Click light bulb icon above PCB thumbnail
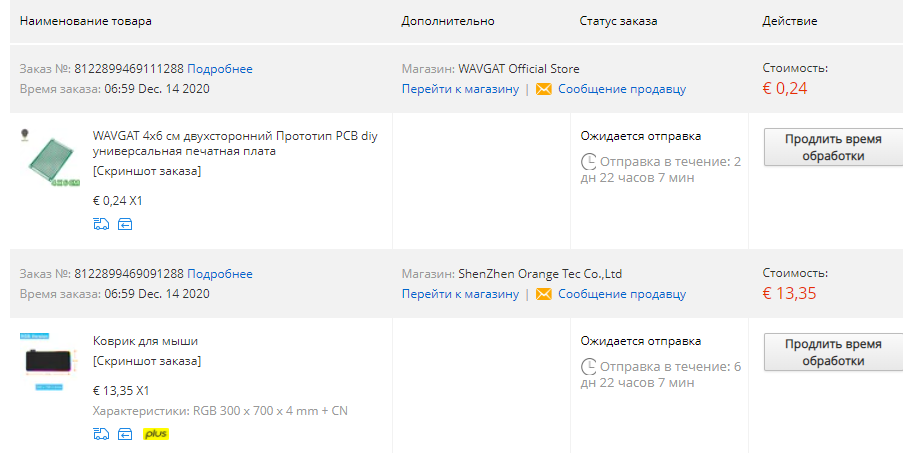The image size is (903, 453). tap(25, 135)
